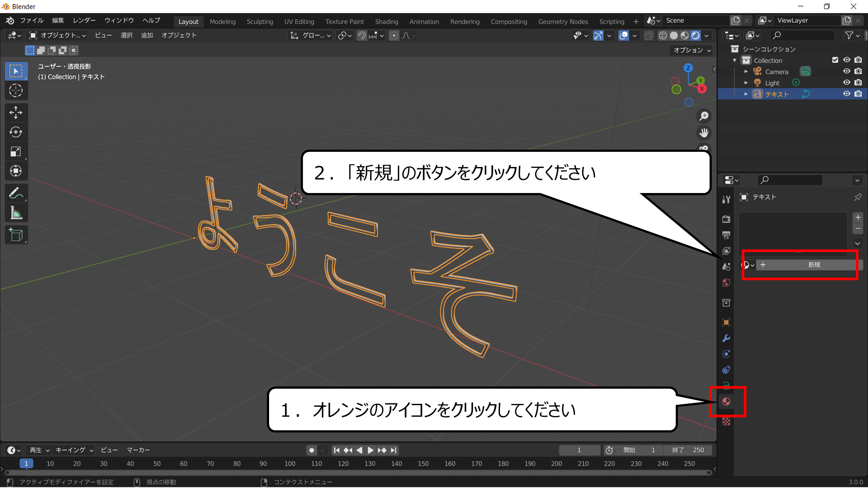Click the viewport zoom magnifier icon
The width and height of the screenshot is (868, 488).
tap(704, 116)
